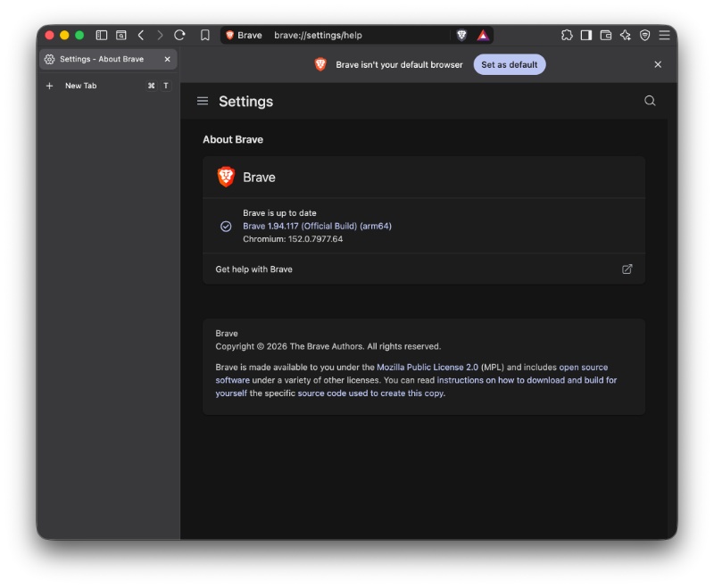Open the main hamburger menu

coord(664,35)
